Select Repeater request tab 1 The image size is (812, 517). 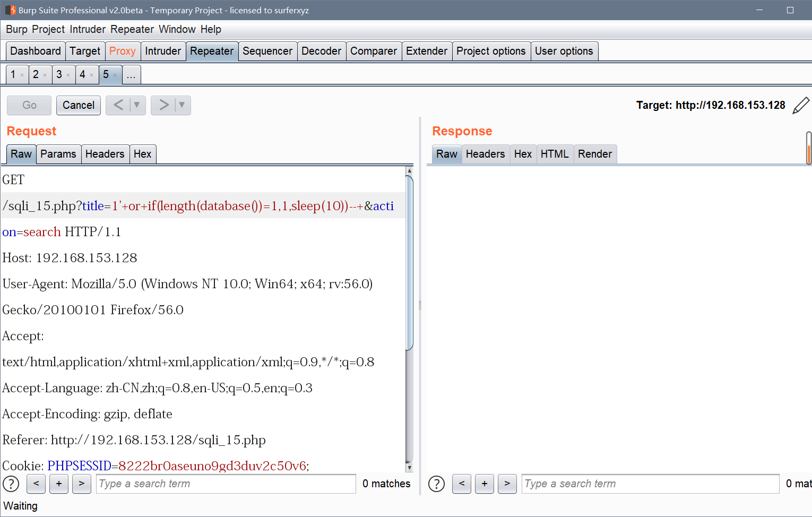(13, 74)
